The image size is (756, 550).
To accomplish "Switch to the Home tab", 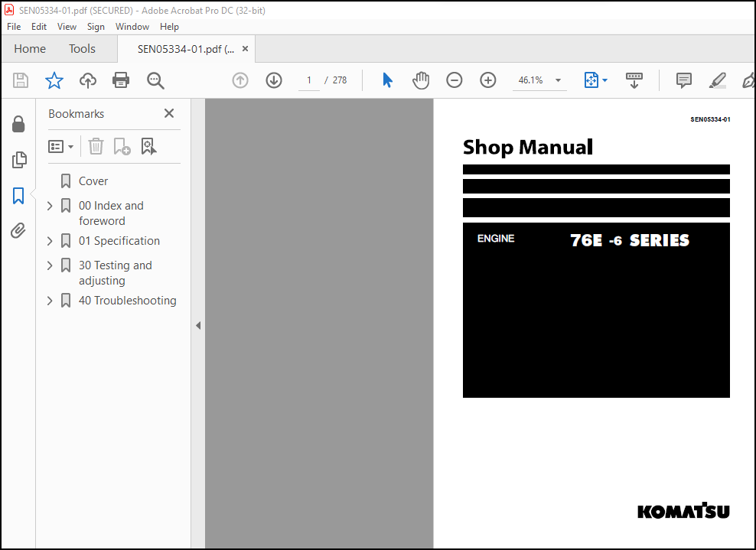I will click(x=29, y=49).
